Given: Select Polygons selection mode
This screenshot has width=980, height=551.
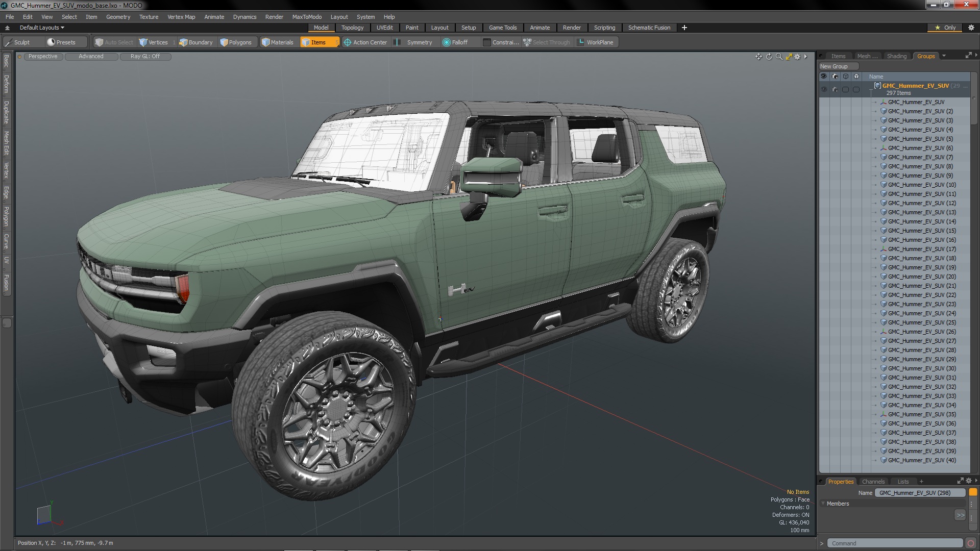Looking at the screenshot, I should pyautogui.click(x=236, y=42).
